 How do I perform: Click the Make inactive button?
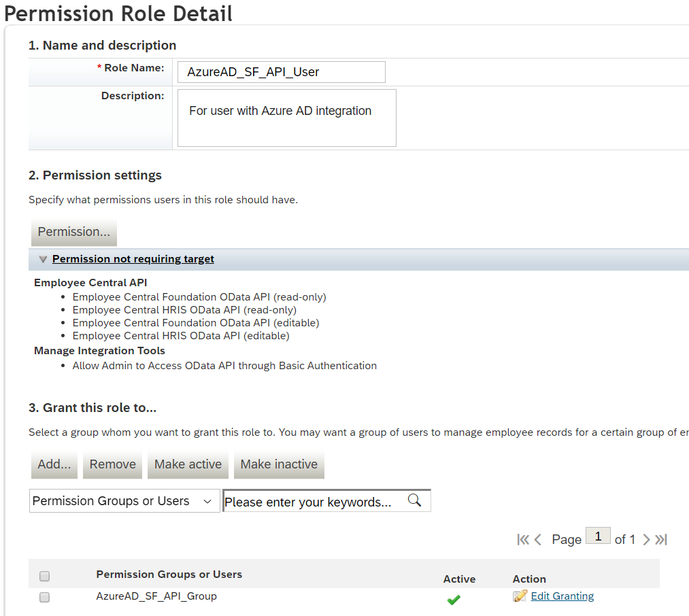coord(279,464)
